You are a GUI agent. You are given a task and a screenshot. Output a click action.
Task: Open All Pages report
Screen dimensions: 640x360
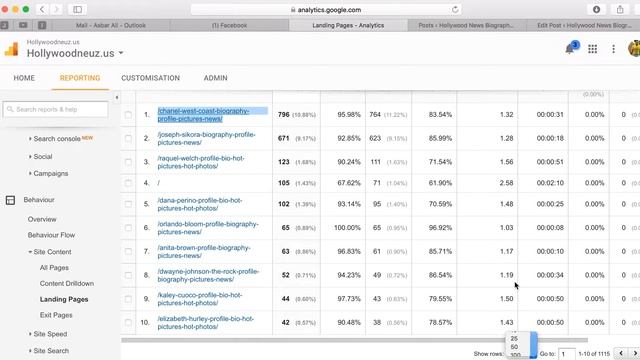54,268
